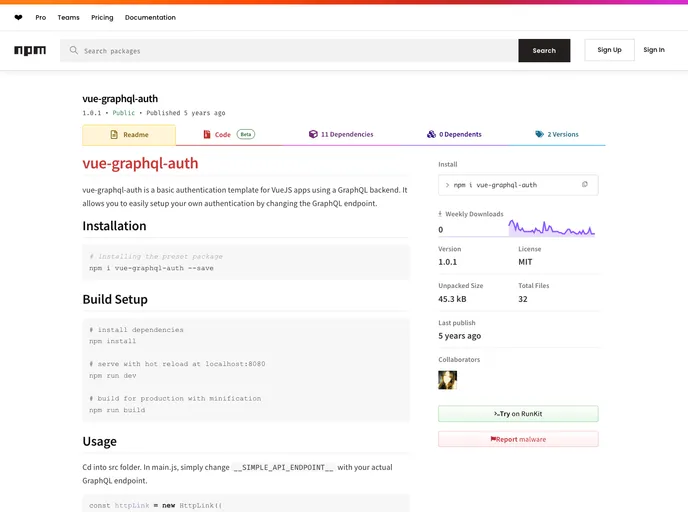Click the heart icon in top navigation
This screenshot has width=688, height=512.
18,18
